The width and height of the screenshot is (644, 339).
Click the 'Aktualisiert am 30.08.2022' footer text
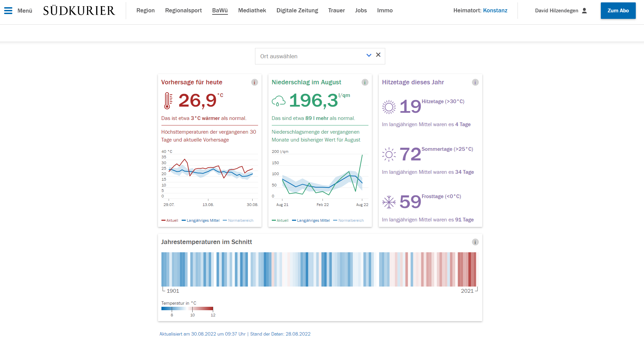203,334
